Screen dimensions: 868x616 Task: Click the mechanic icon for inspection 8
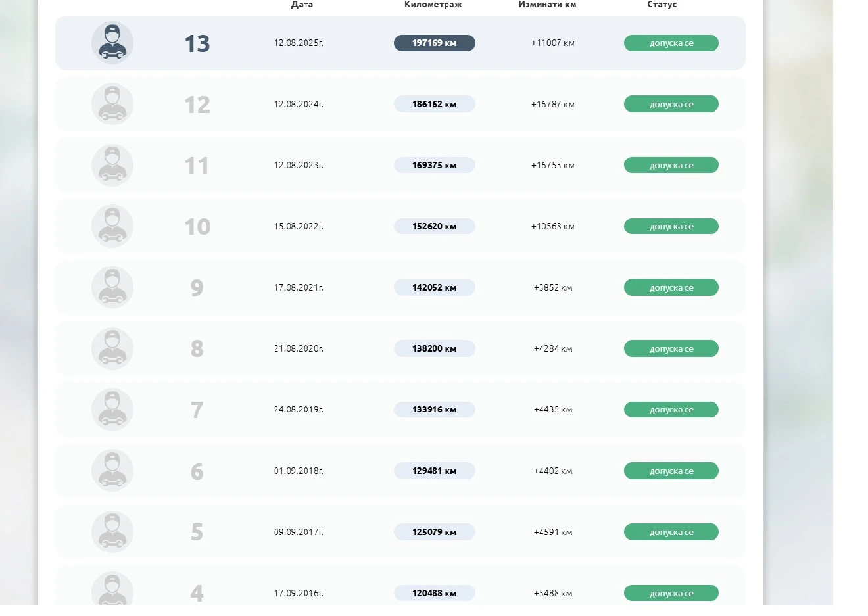(112, 348)
